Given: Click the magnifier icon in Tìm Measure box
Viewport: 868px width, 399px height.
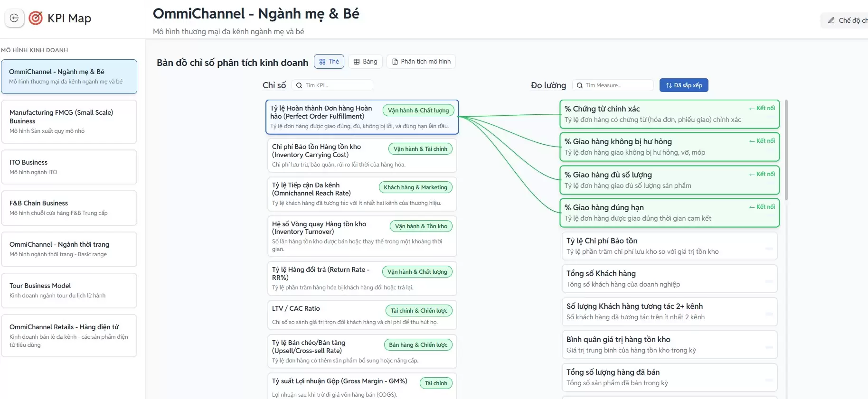Looking at the screenshot, I should 580,85.
